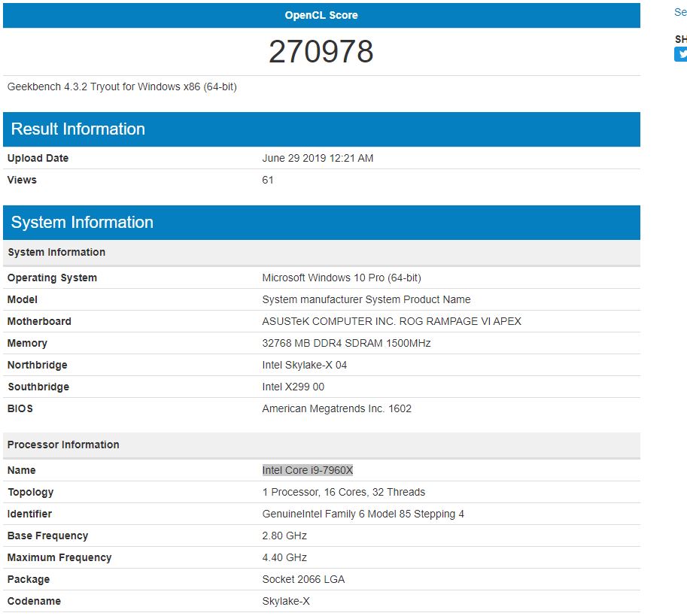Click the processor Name label
Screen dimensions: 687x616
(22, 470)
